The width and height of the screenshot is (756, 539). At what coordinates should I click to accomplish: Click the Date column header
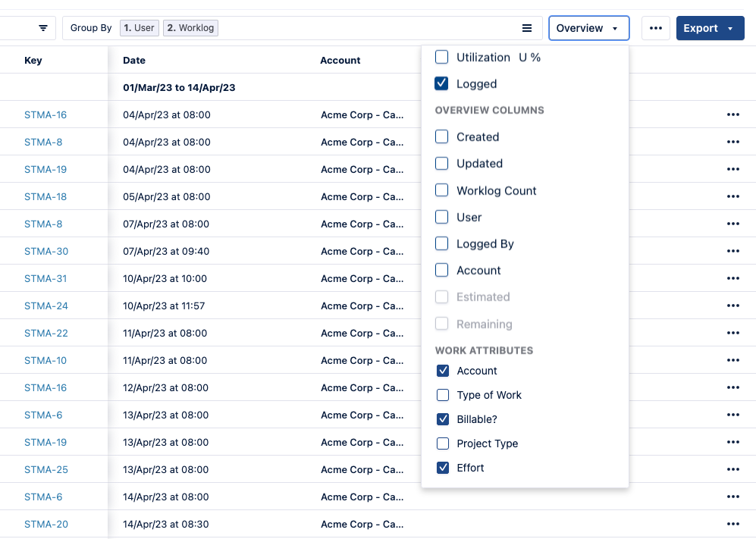[x=134, y=61]
